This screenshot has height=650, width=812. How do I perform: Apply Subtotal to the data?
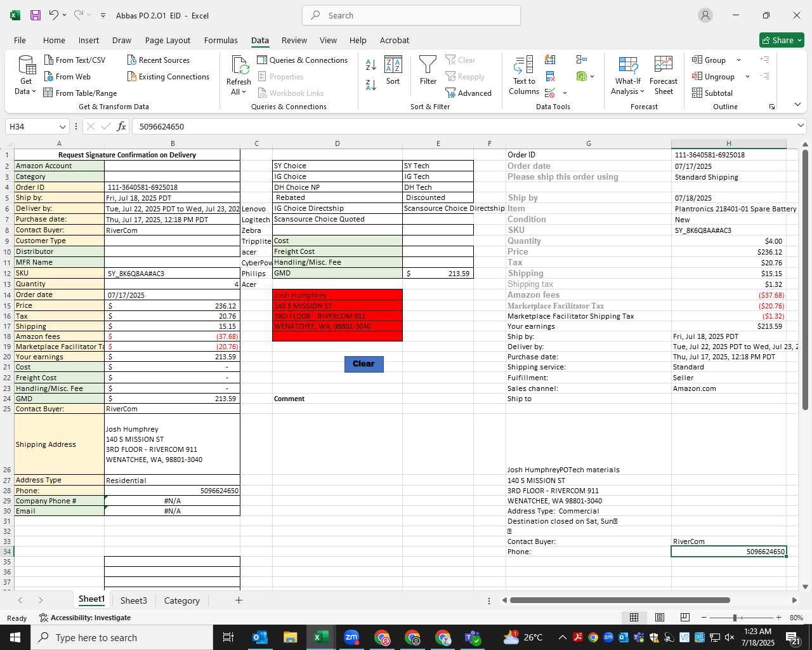(712, 93)
